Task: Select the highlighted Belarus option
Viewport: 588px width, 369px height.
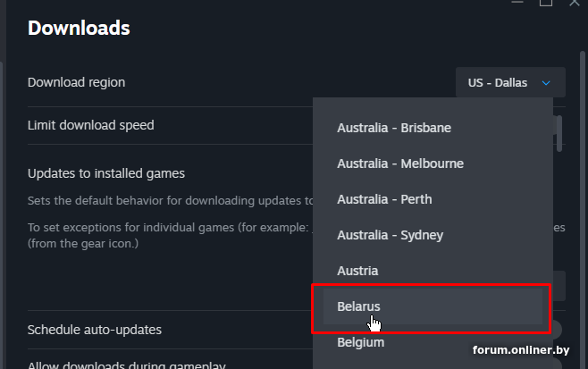Action: pos(358,306)
